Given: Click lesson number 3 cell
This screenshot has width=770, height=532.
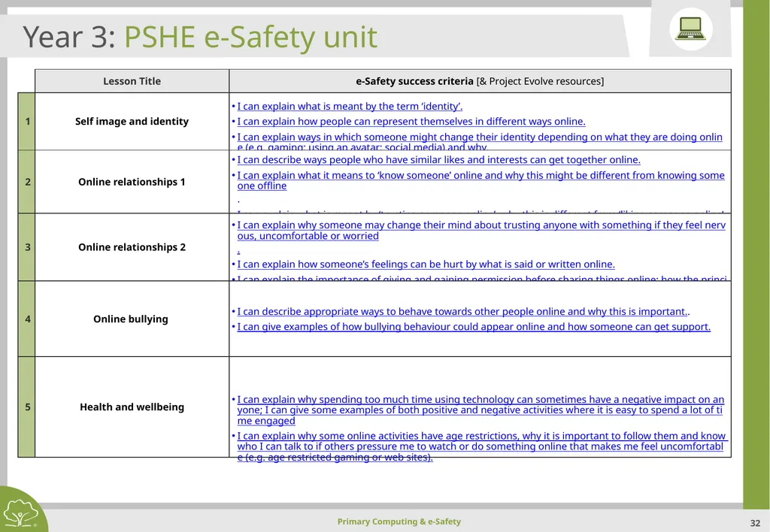Looking at the screenshot, I should pyautogui.click(x=27, y=247).
